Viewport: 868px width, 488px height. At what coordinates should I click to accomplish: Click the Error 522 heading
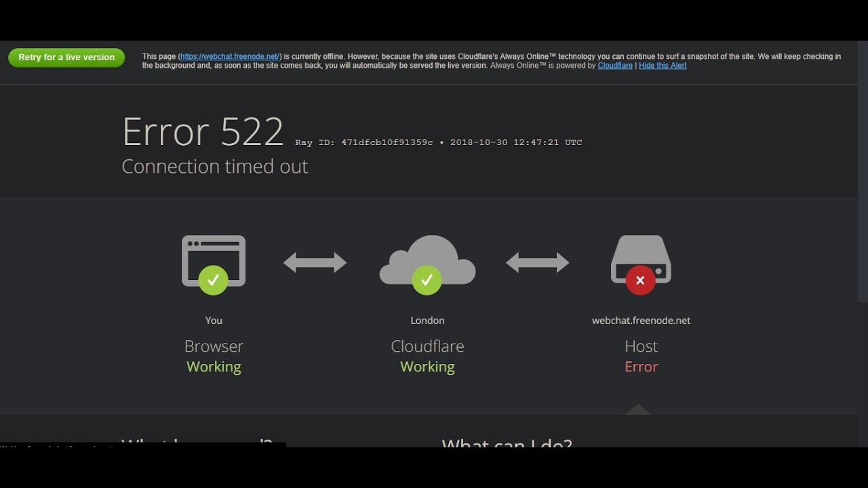pos(203,131)
